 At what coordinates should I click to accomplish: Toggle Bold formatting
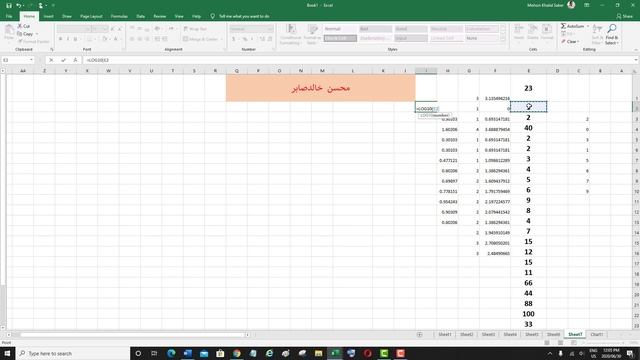click(60, 39)
